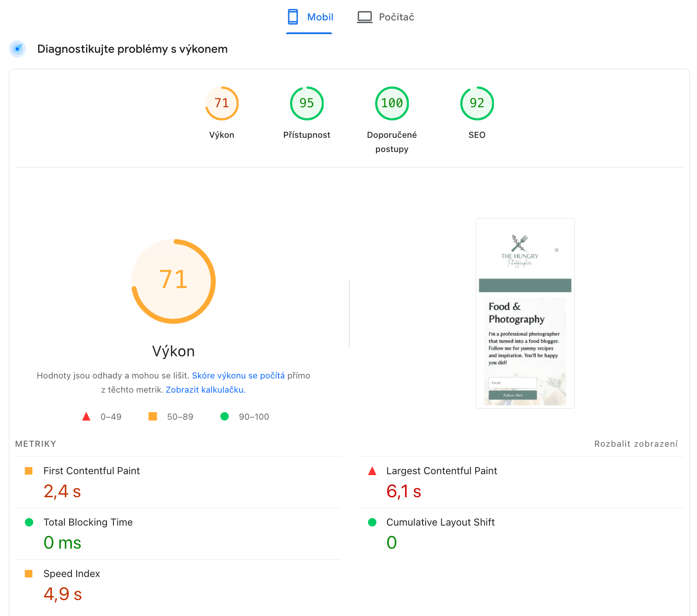The width and height of the screenshot is (697, 616).
Task: Open the Doporučené postupy gauge 100
Action: (x=392, y=103)
